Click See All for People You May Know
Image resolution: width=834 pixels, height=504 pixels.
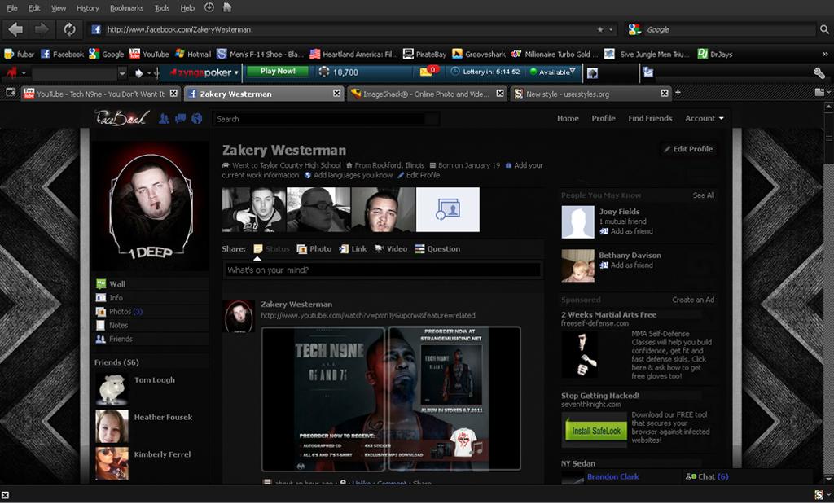pyautogui.click(x=703, y=195)
